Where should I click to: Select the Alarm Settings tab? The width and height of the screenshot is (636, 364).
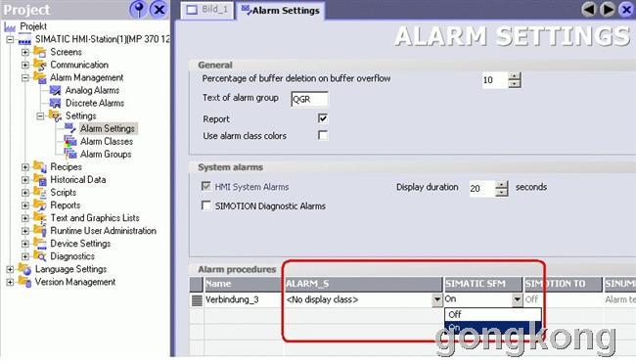click(x=280, y=10)
